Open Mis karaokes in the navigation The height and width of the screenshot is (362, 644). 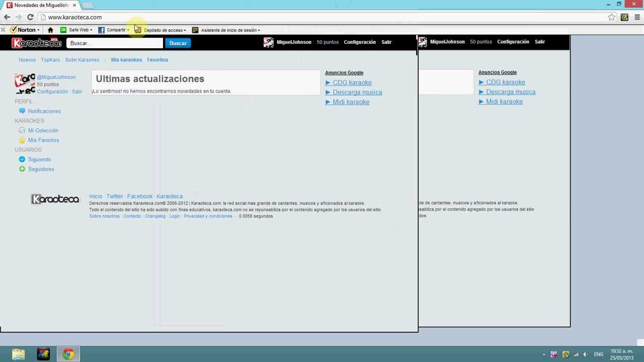pyautogui.click(x=126, y=60)
